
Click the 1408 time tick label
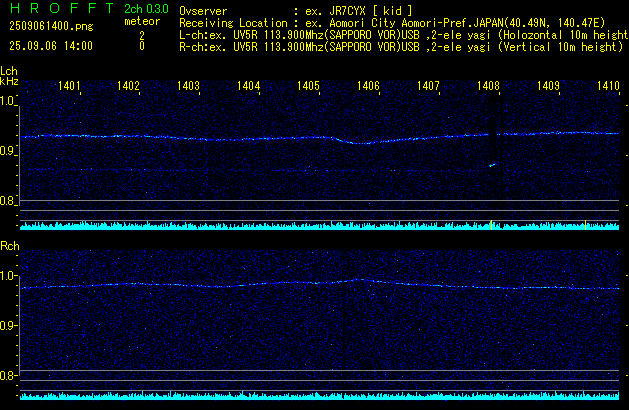(488, 86)
